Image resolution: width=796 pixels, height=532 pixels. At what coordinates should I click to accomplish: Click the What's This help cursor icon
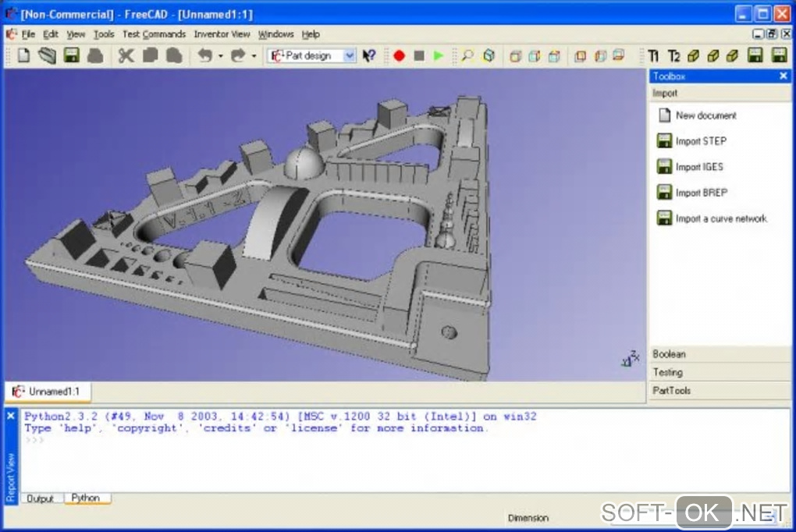tap(370, 55)
